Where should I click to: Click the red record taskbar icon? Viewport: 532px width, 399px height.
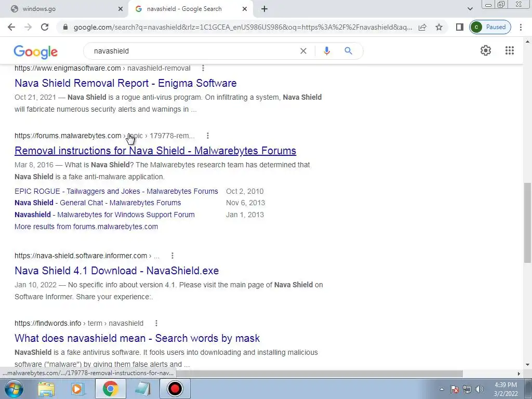175,389
